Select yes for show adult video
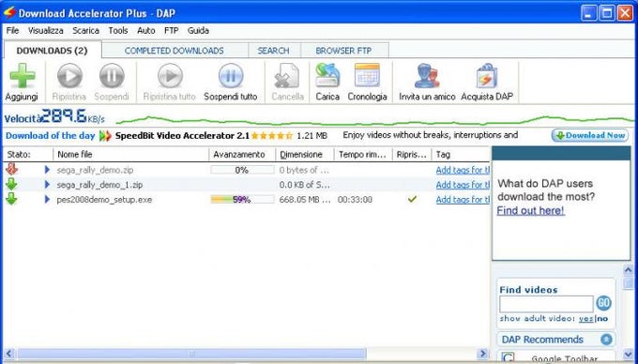 tap(585, 319)
